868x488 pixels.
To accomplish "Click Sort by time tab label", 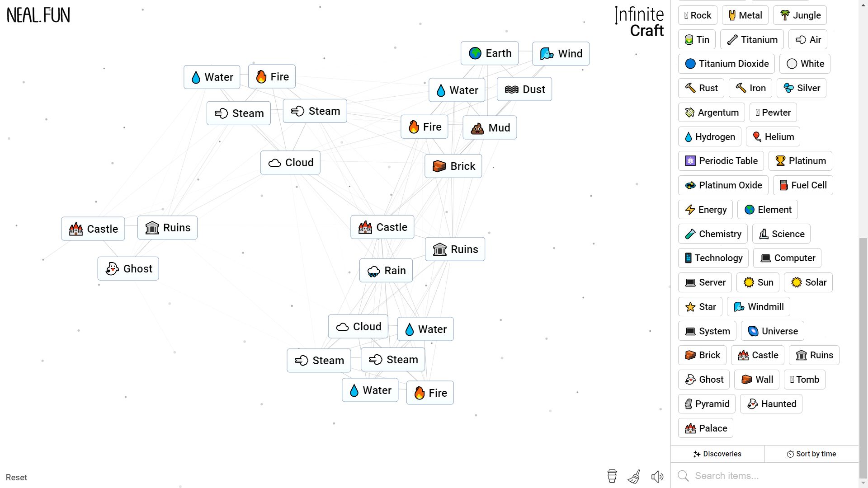I will click(812, 454).
